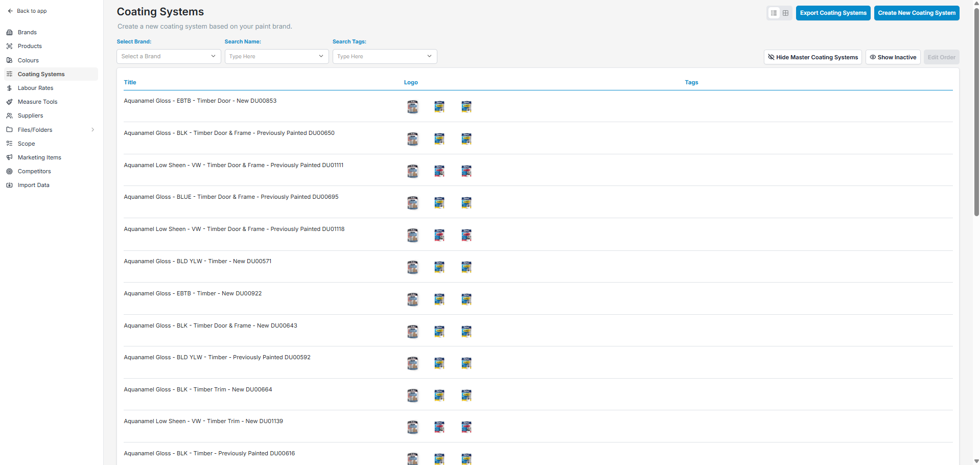This screenshot has width=980, height=465.
Task: Click the Measure Tools icon
Action: 9,102
